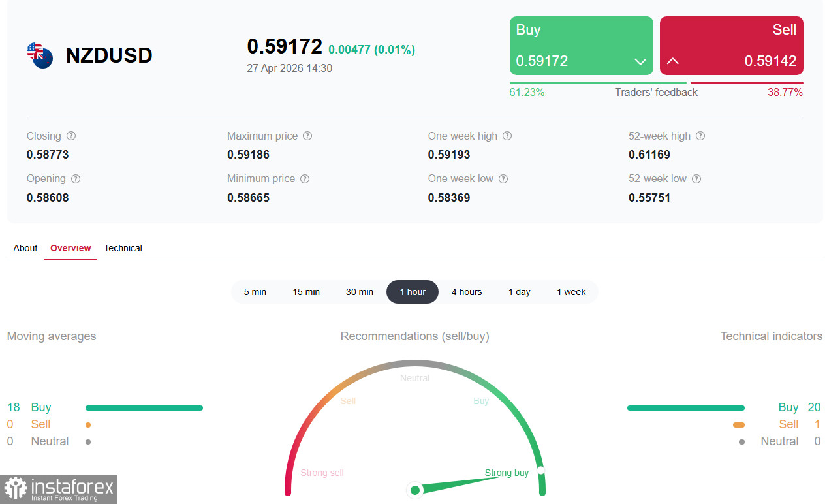Open help icon next to One week high
827x504 pixels.
point(507,136)
